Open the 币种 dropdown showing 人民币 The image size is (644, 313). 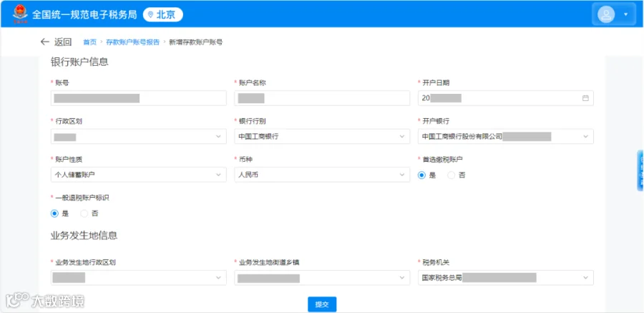pos(322,175)
